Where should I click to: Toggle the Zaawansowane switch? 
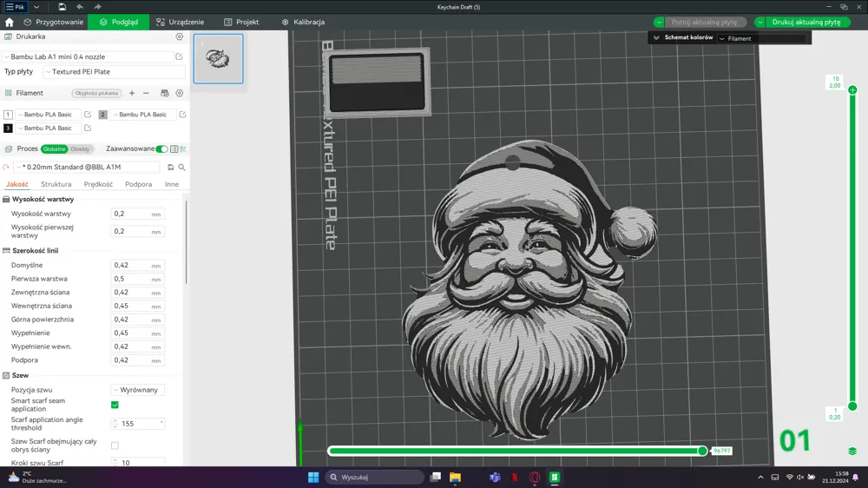tap(161, 149)
